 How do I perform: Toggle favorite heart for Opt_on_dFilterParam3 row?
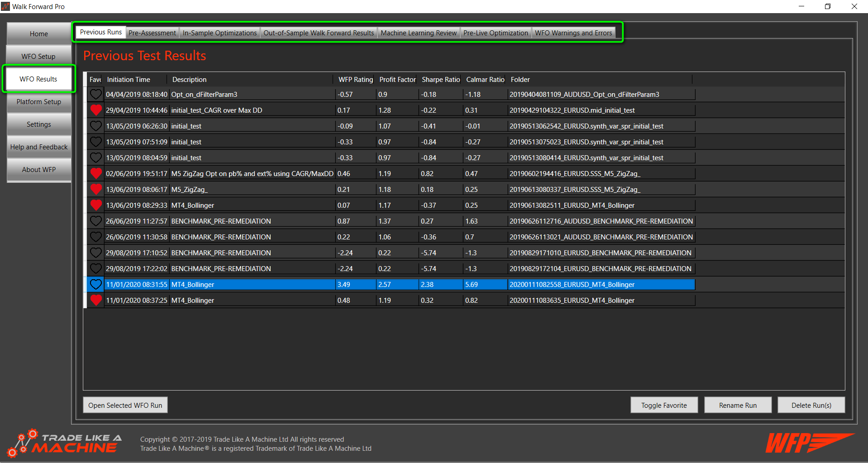pyautogui.click(x=95, y=95)
